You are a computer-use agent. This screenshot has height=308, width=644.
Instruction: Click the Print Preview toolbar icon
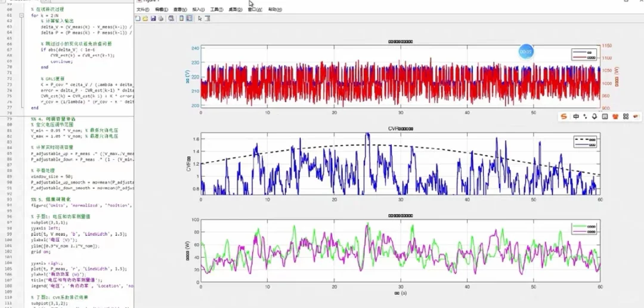click(171, 19)
